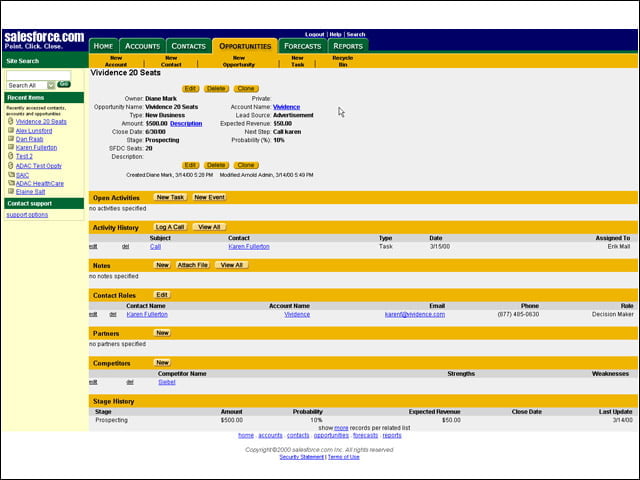Click the footer forecasts link
Image resolution: width=640 pixels, height=480 pixels.
point(365,436)
